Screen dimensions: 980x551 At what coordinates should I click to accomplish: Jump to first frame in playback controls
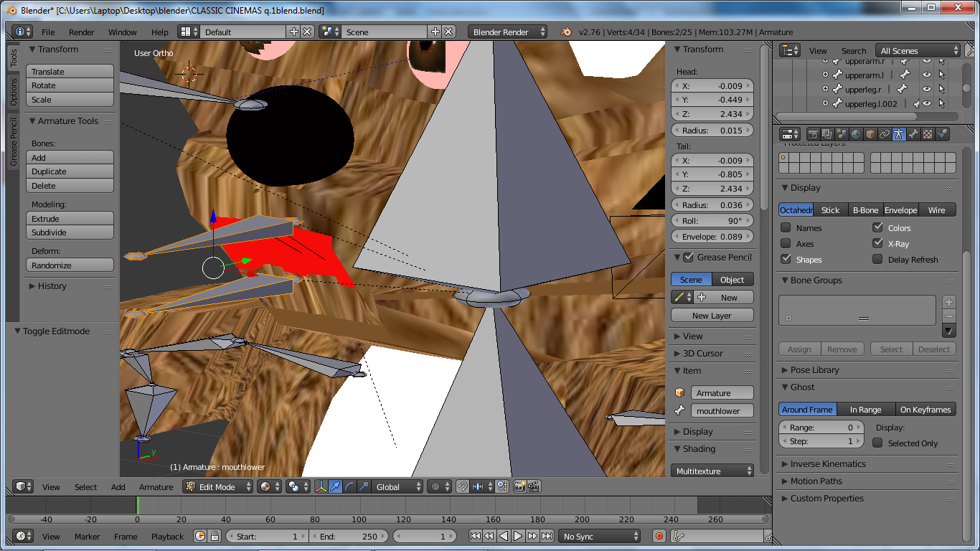pyautogui.click(x=474, y=537)
